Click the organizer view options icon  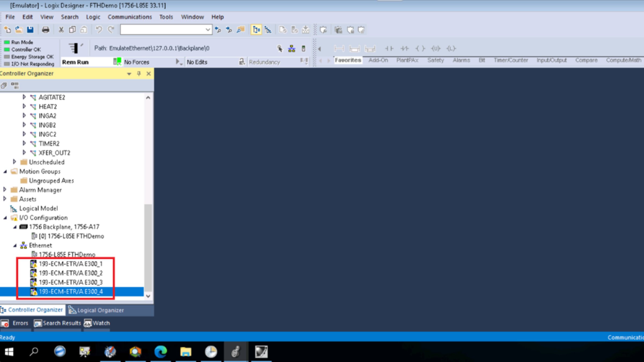click(x=15, y=86)
